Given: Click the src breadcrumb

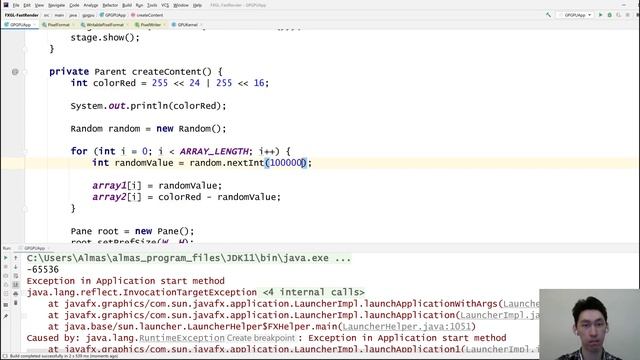Looking at the screenshot, I should tap(47, 15).
